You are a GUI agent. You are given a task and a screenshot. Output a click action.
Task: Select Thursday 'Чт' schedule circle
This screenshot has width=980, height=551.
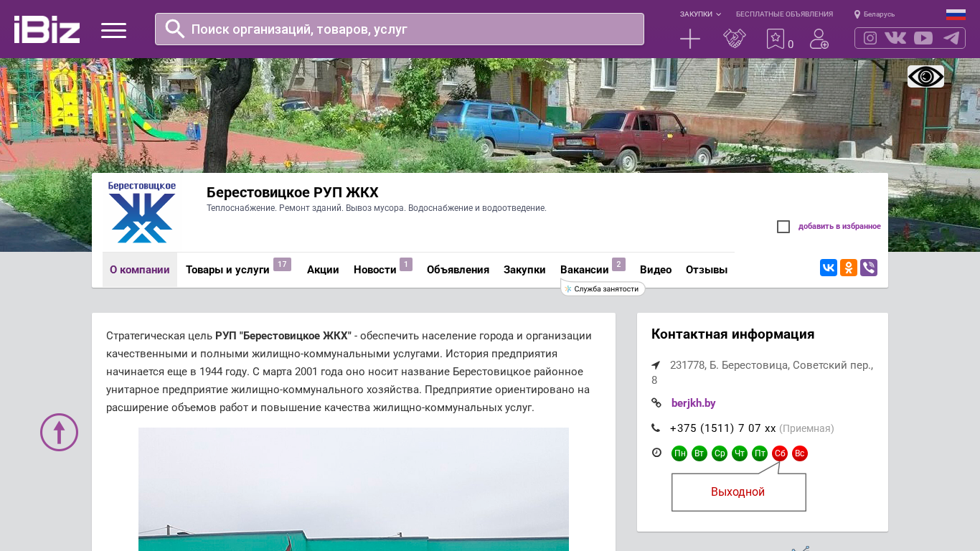(740, 453)
